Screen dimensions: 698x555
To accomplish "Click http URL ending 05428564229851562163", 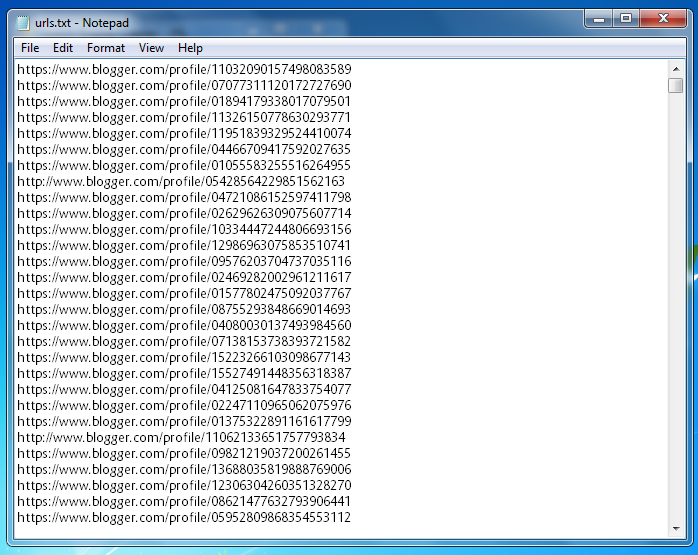I will (181, 182).
